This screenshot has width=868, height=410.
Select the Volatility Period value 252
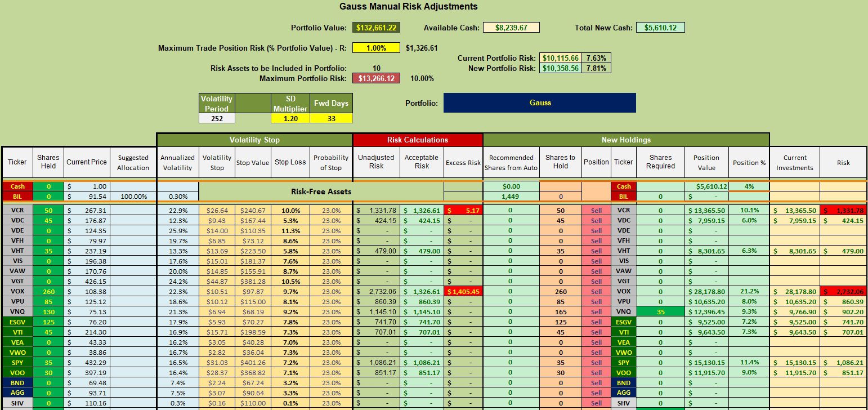click(217, 118)
